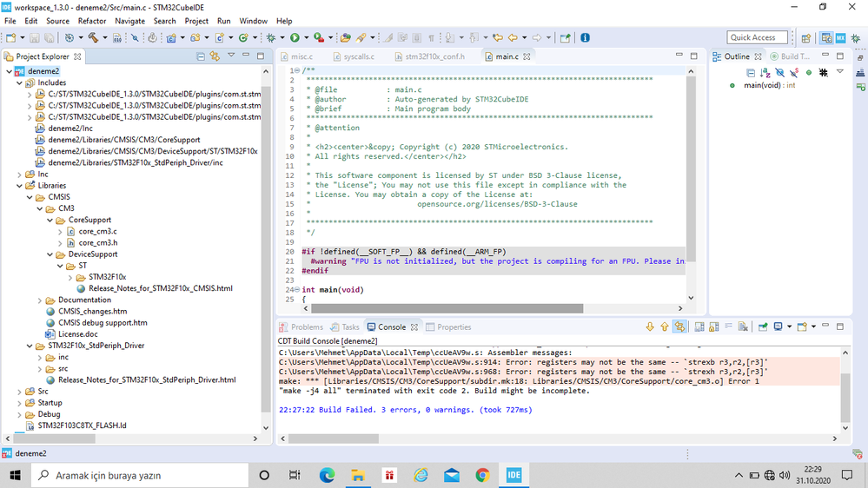Collapse all in Project Explorer
Screen dimensions: 868x488
(x=201, y=56)
